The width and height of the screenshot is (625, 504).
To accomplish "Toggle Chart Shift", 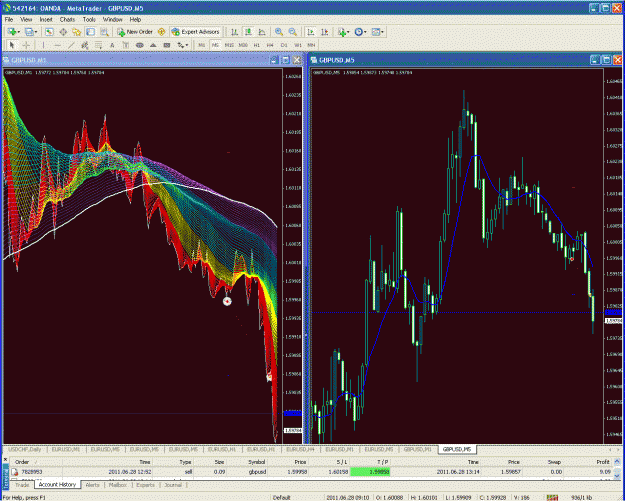I will tap(324, 32).
